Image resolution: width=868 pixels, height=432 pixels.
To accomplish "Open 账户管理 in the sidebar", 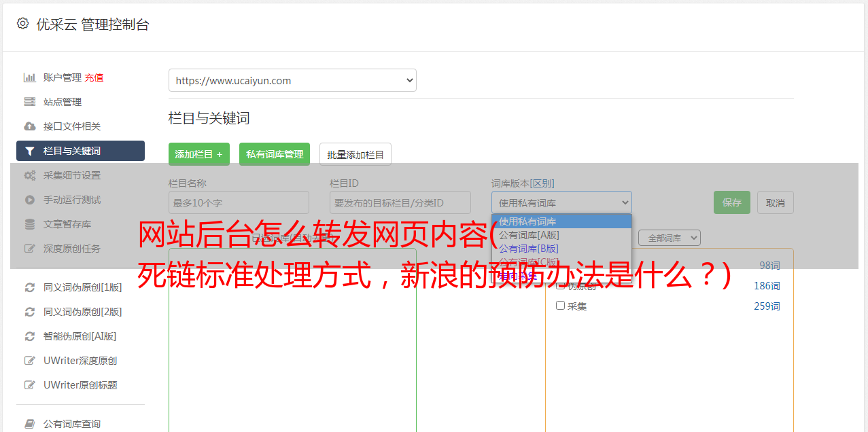I will pos(63,77).
